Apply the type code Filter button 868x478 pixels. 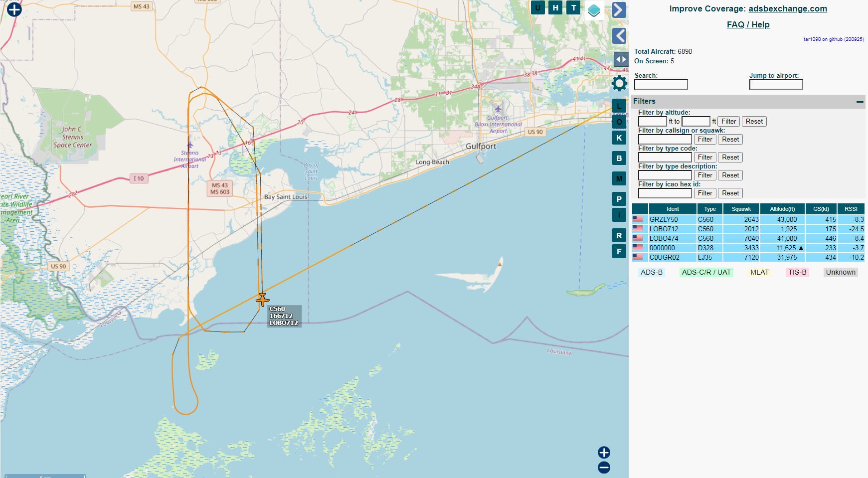[x=705, y=157]
